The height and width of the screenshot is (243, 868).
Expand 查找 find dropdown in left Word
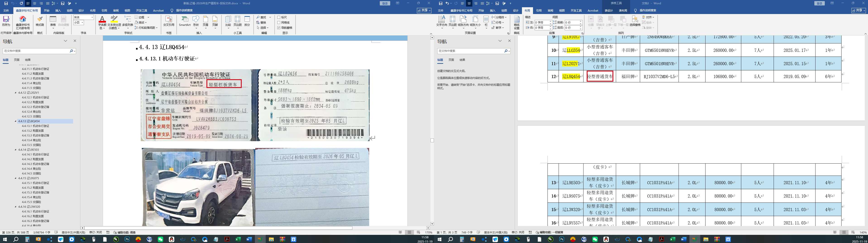[270, 17]
